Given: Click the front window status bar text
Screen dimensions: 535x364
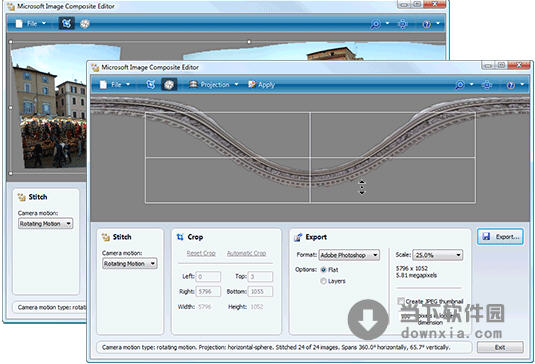Looking at the screenshot, I should (x=276, y=347).
